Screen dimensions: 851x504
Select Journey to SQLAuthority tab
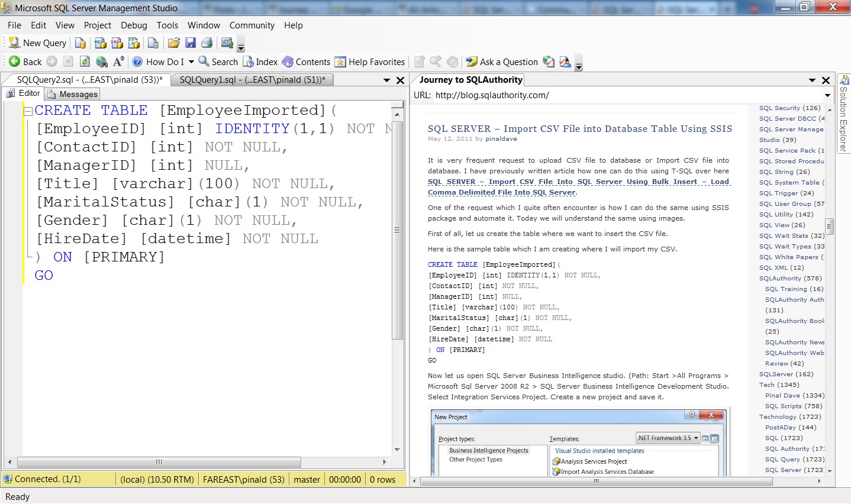coord(470,80)
